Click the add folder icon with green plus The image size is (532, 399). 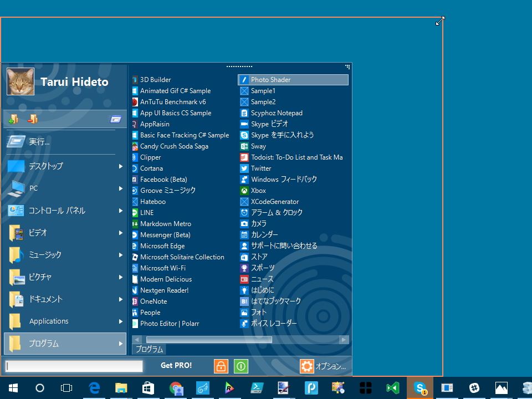click(x=13, y=119)
